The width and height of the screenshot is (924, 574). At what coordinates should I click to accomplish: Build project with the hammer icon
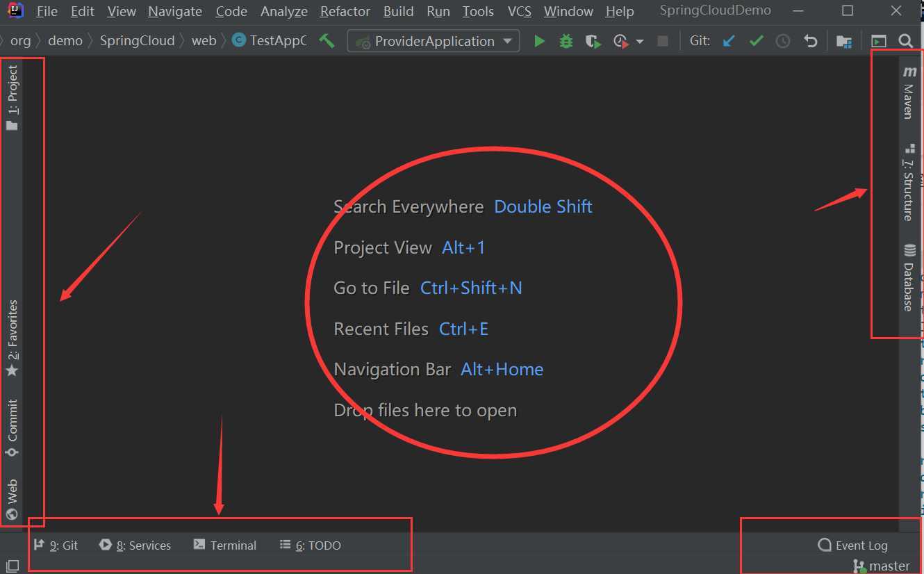(327, 41)
